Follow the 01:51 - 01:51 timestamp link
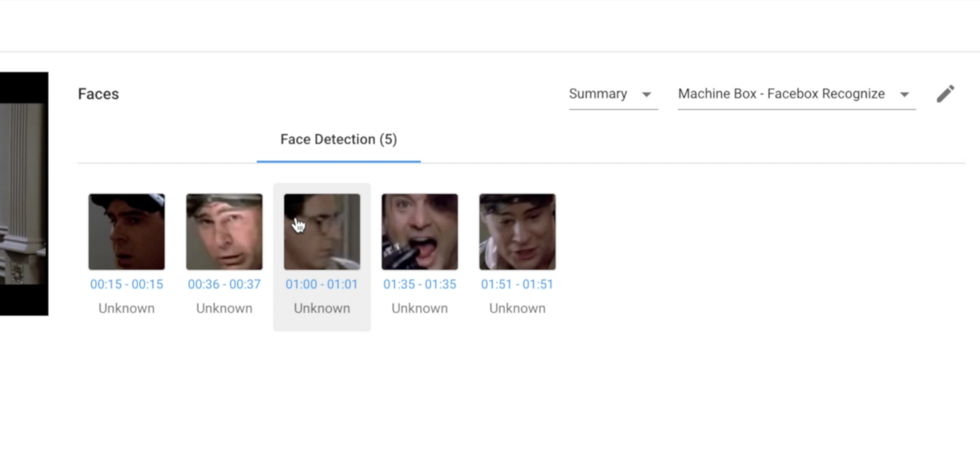The height and width of the screenshot is (451, 980). (517, 284)
